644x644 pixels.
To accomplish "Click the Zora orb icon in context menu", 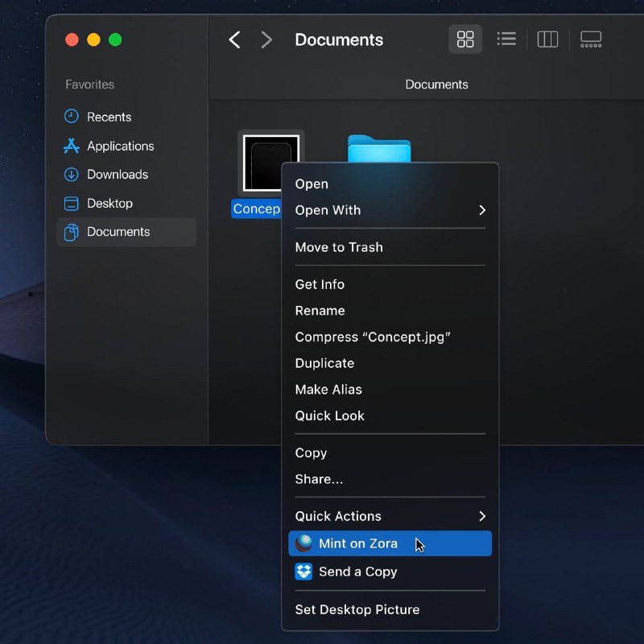I will [x=303, y=543].
